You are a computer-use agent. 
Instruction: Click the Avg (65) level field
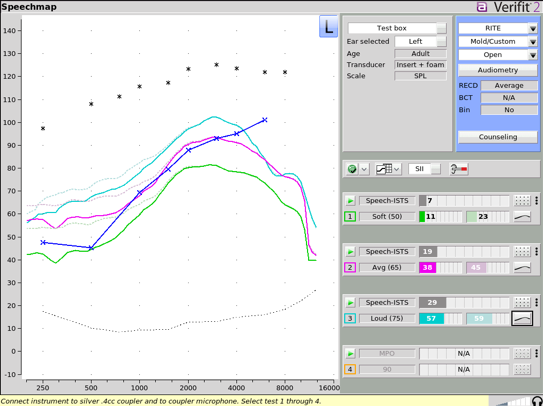(387, 267)
